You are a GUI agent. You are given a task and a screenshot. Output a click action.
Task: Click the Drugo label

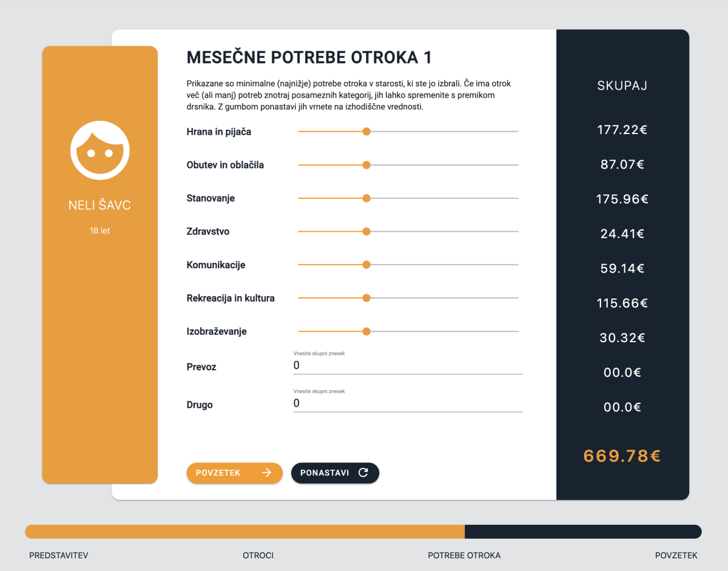(200, 405)
